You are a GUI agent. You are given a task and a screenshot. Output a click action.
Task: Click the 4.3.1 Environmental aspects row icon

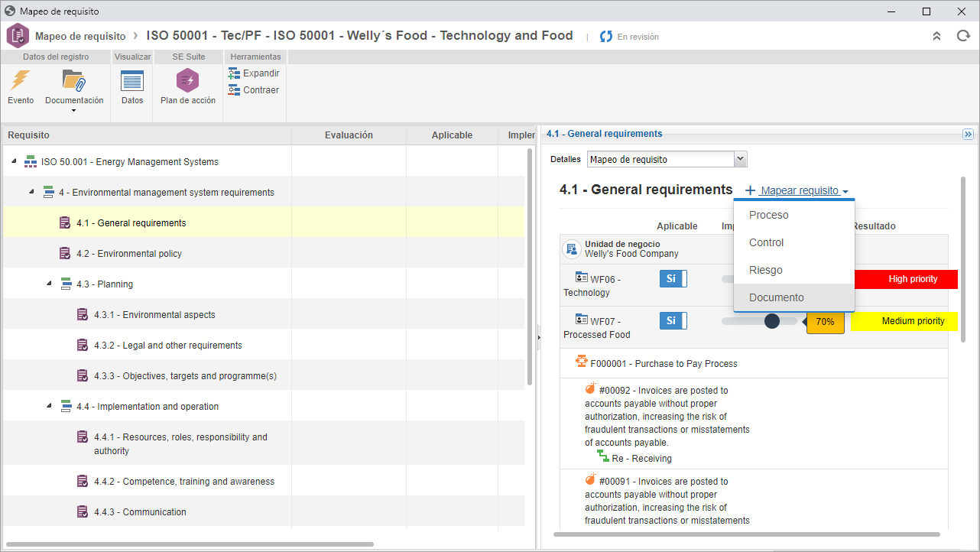pyautogui.click(x=83, y=315)
